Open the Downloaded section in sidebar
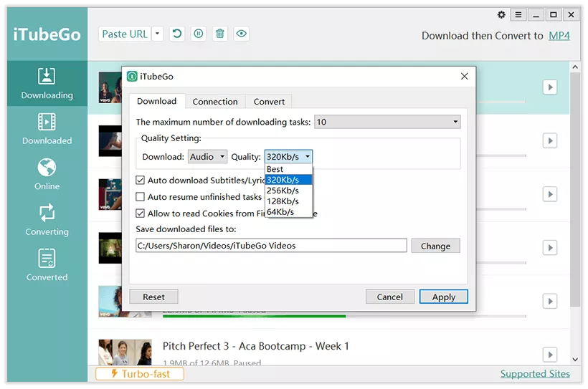The width and height of the screenshot is (588, 389). (x=47, y=129)
